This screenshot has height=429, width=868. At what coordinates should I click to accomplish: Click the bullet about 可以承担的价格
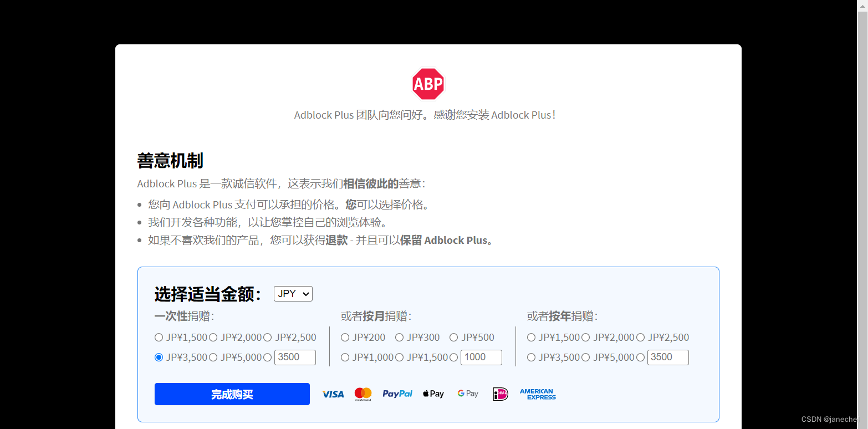(x=289, y=205)
